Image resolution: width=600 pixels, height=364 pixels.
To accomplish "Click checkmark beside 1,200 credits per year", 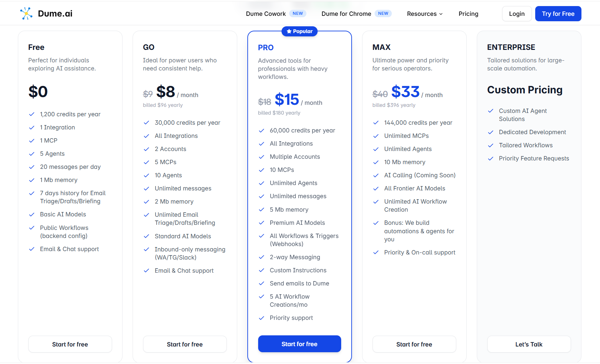I will pyautogui.click(x=32, y=114).
